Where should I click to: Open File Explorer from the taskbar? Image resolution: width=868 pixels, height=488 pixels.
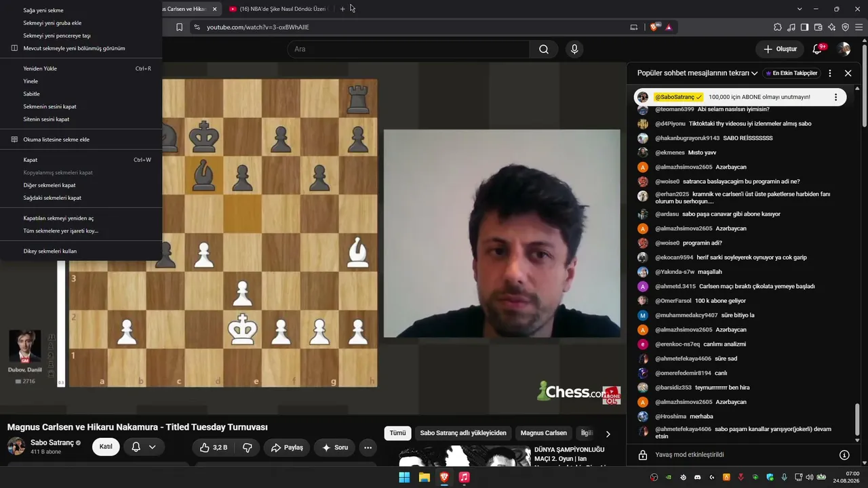[x=425, y=477]
